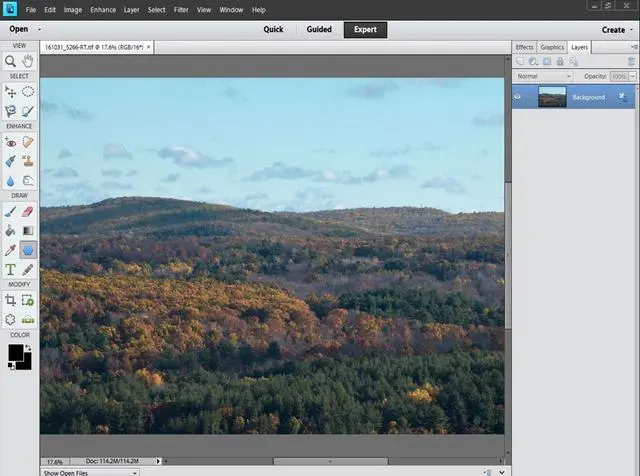640x476 pixels.
Task: Swap foreground and background colors
Action: pyautogui.click(x=28, y=348)
